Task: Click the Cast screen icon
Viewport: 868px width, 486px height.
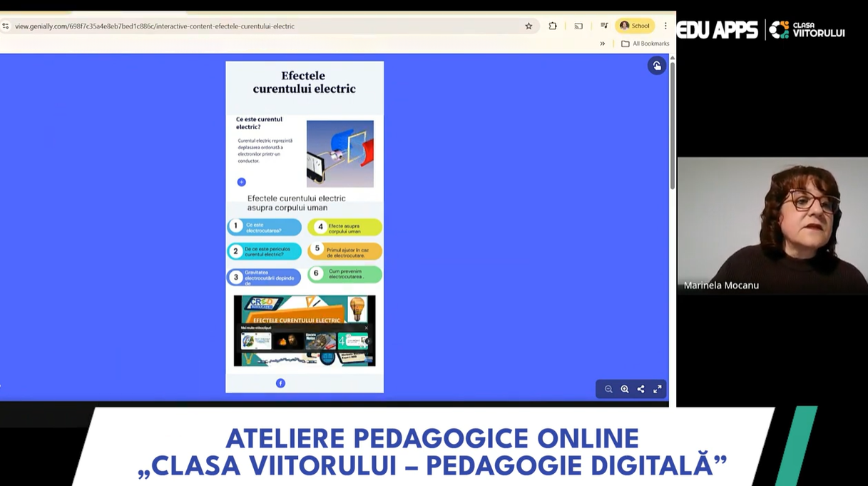Action: (578, 26)
